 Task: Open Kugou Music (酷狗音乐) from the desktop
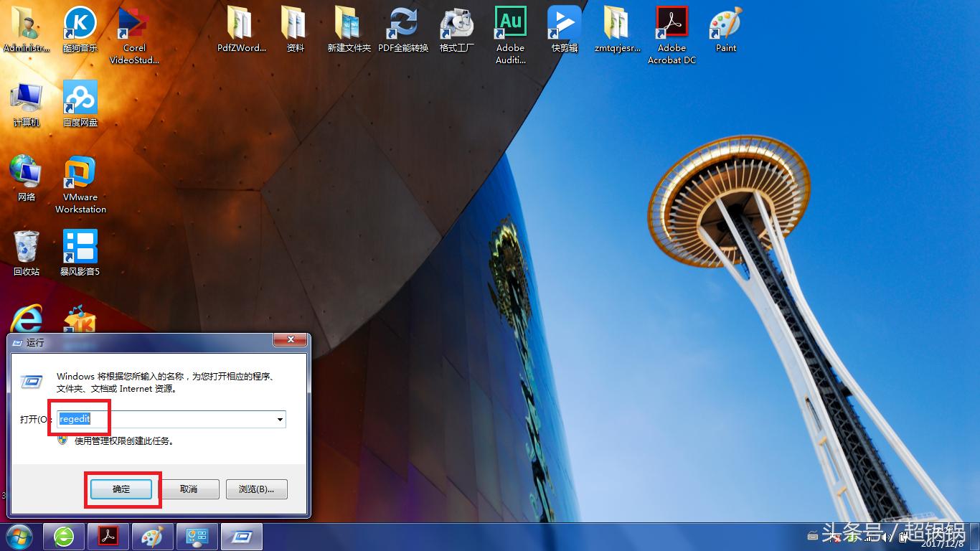(x=80, y=22)
